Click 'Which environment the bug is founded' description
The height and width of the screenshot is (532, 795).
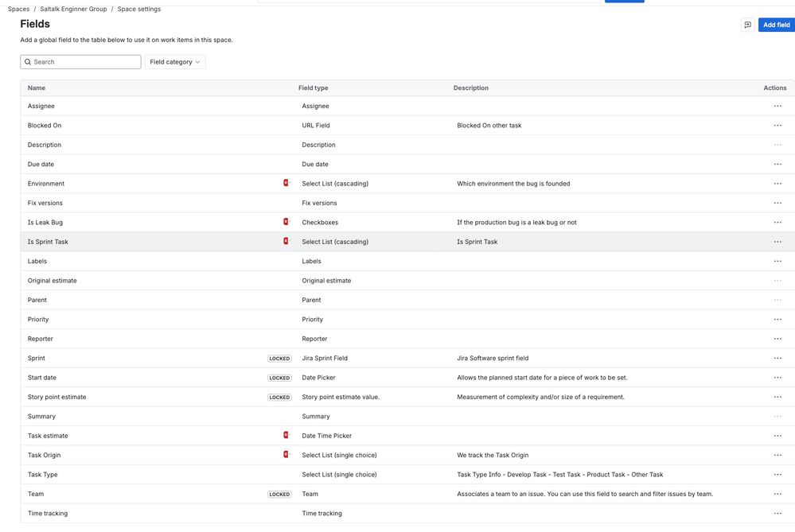click(x=513, y=184)
